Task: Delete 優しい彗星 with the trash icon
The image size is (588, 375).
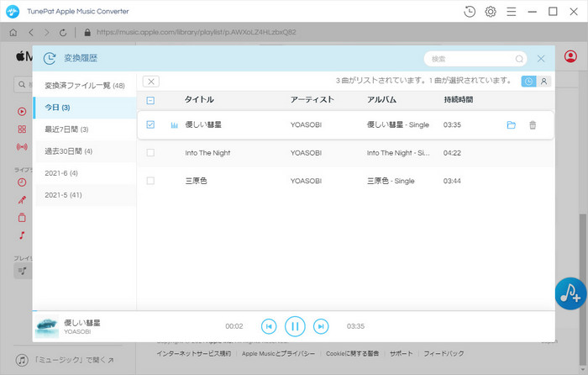Action: [533, 125]
